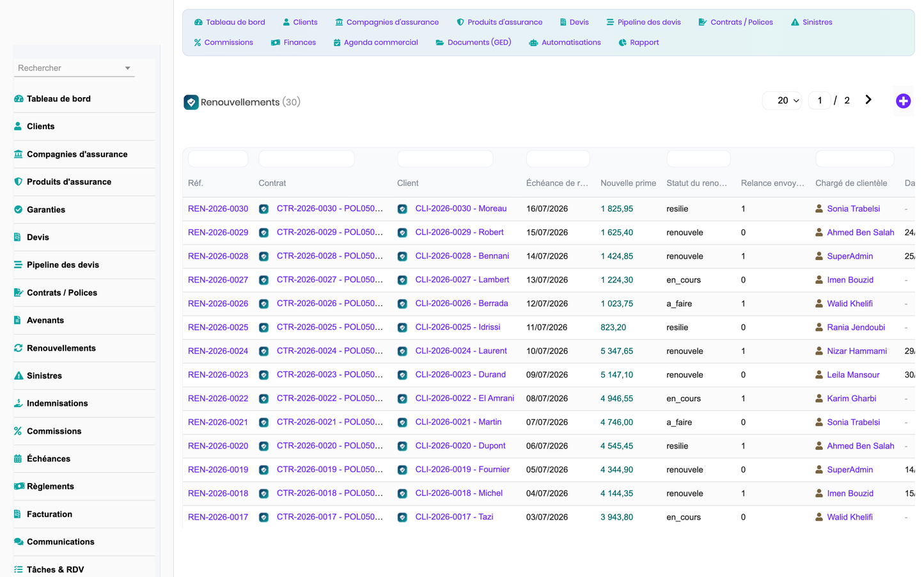924x577 pixels.
Task: Click the Contrats / Polices icon in sidebar
Action: [x=19, y=293]
